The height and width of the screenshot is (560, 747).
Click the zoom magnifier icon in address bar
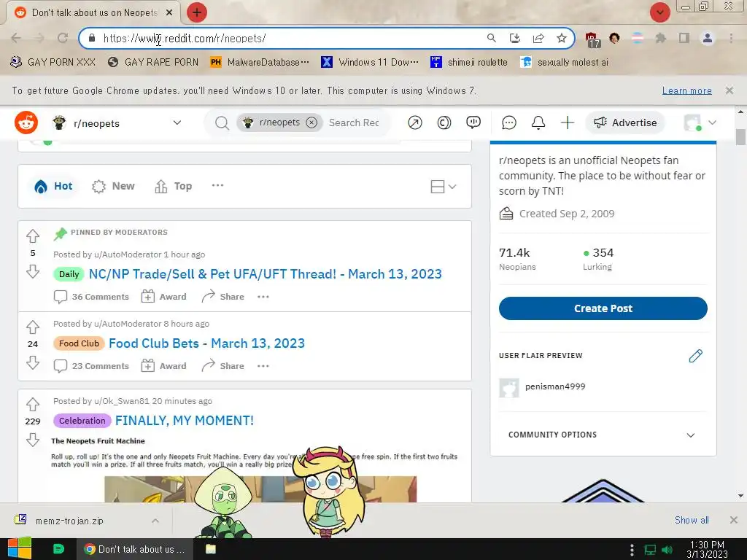pyautogui.click(x=491, y=38)
